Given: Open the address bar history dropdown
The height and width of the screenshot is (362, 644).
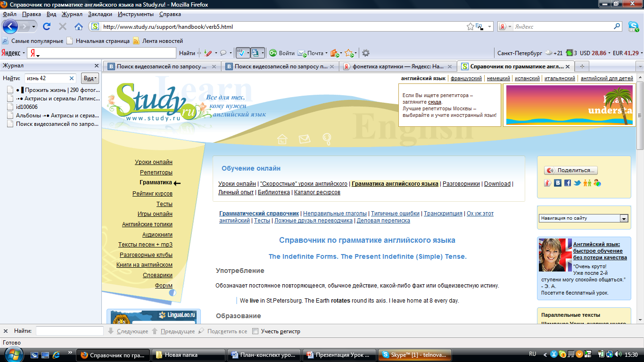Looking at the screenshot, I should (489, 27).
